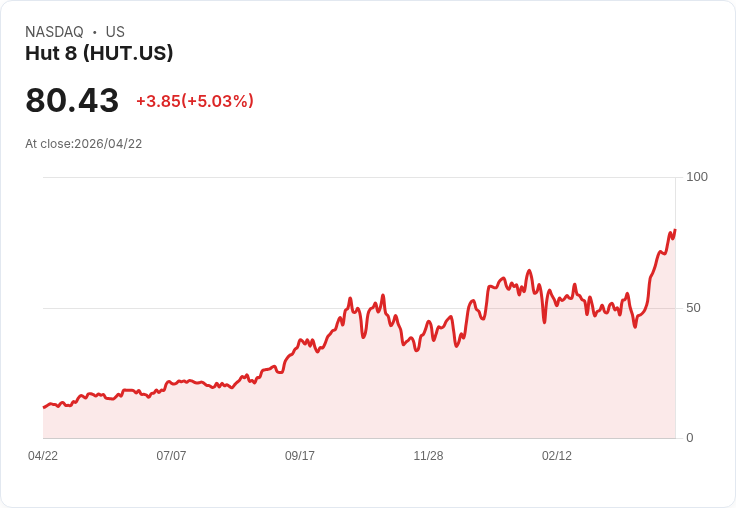Screen dimensions: 736x508
Task: Click the chart line's starting point at 04/22
Action: pos(44,407)
